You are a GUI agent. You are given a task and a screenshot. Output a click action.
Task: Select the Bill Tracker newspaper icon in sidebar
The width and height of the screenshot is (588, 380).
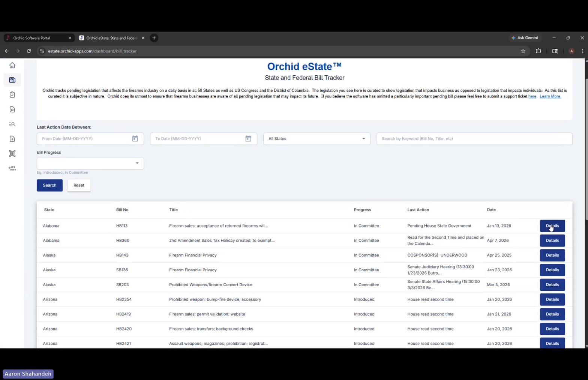[x=12, y=80]
